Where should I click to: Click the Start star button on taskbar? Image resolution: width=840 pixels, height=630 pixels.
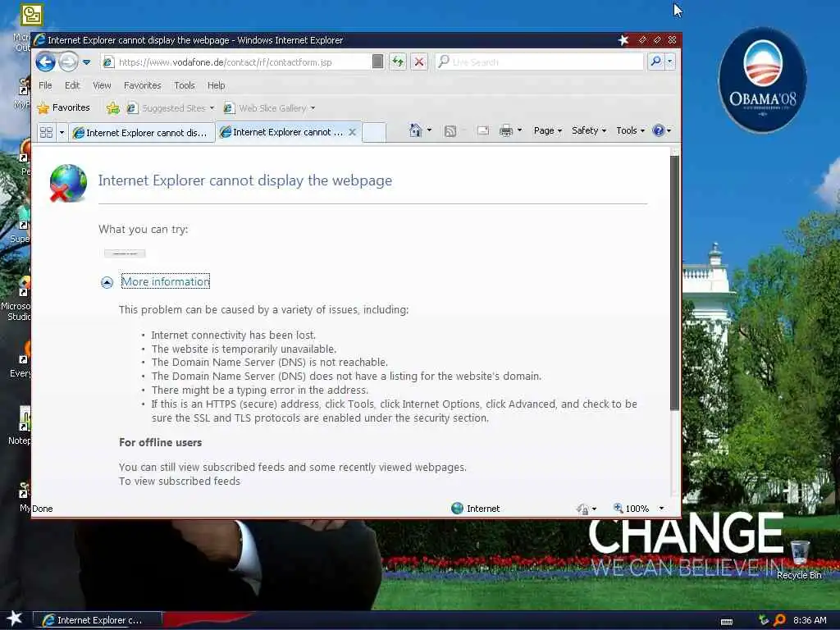(x=15, y=619)
